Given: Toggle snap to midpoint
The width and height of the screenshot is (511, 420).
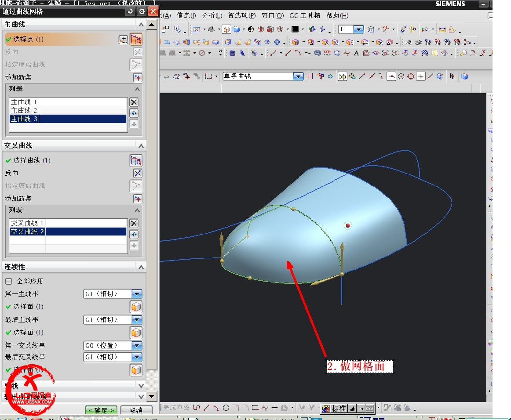Looking at the screenshot, I should [372, 76].
